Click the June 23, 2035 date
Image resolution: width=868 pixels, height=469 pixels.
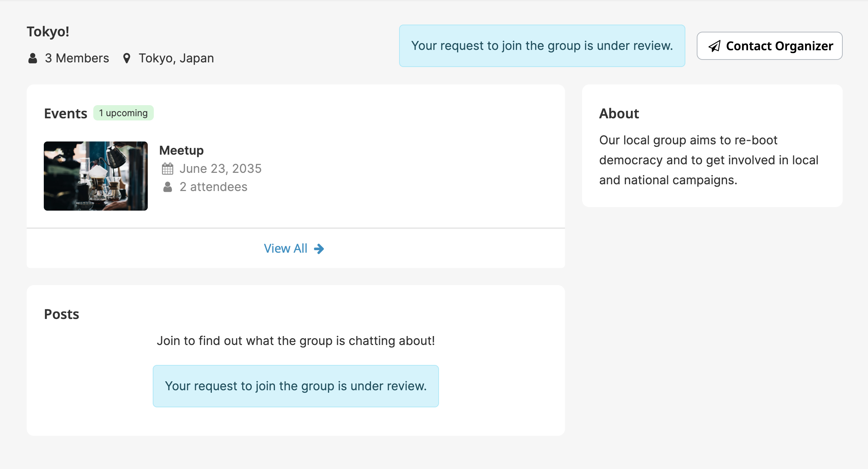point(220,169)
